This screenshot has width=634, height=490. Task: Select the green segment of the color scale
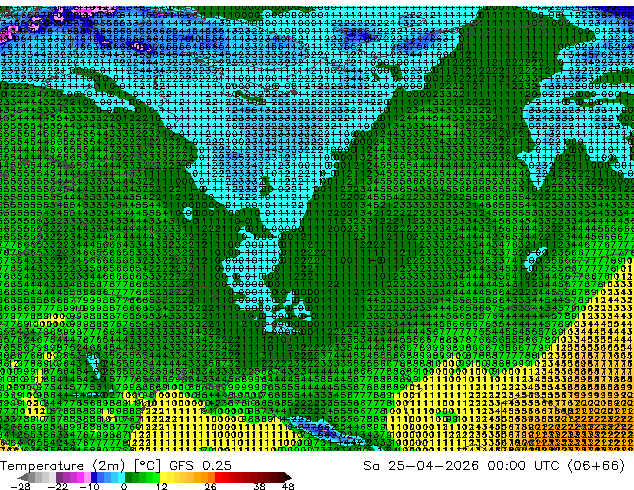click(142, 477)
